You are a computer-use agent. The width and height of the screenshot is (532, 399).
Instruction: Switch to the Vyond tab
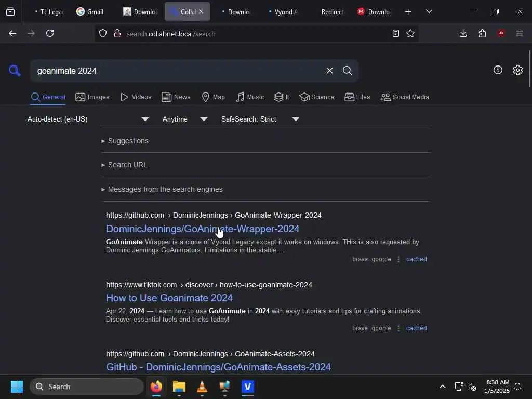283,12
